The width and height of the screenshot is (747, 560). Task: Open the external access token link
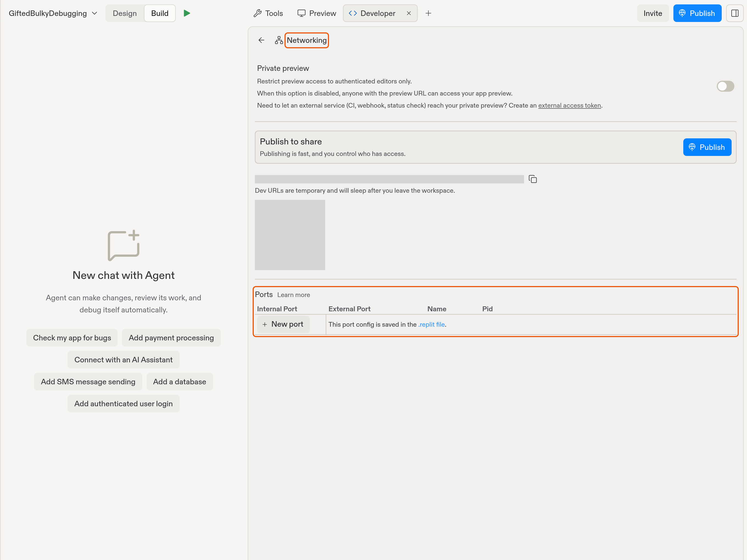click(x=569, y=105)
